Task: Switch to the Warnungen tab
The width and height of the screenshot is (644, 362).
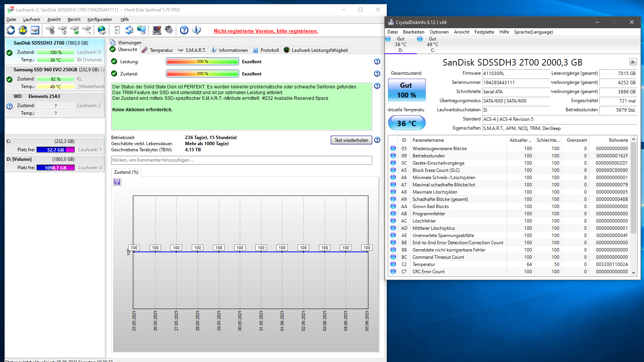Action: click(x=126, y=42)
